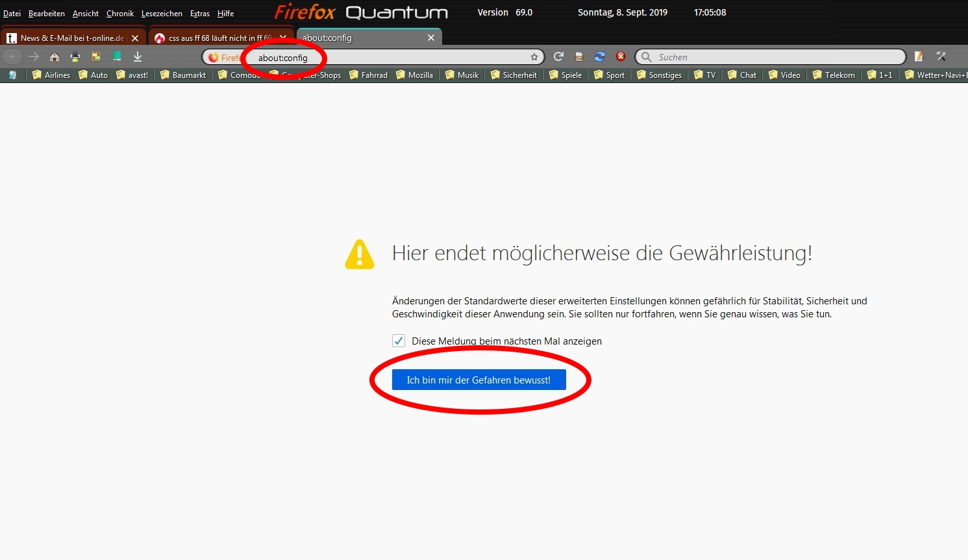The width and height of the screenshot is (968, 560).
Task: Open the Mozilla bookmark folder
Action: click(x=414, y=75)
